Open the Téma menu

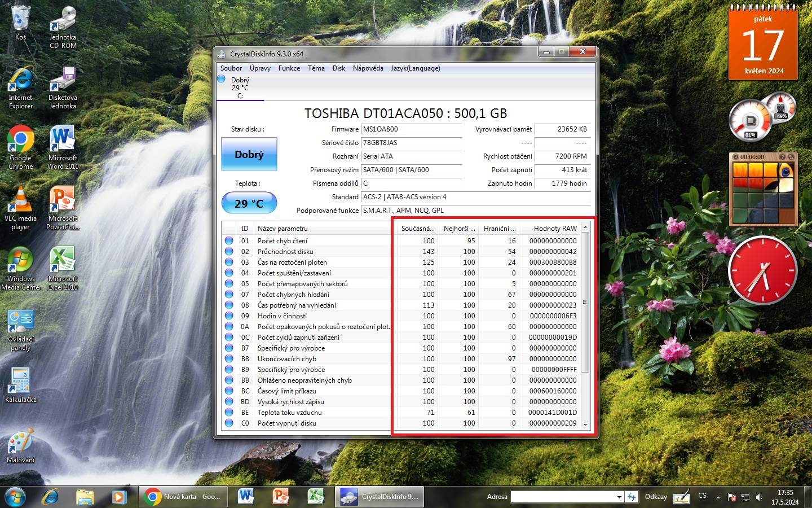click(x=316, y=68)
